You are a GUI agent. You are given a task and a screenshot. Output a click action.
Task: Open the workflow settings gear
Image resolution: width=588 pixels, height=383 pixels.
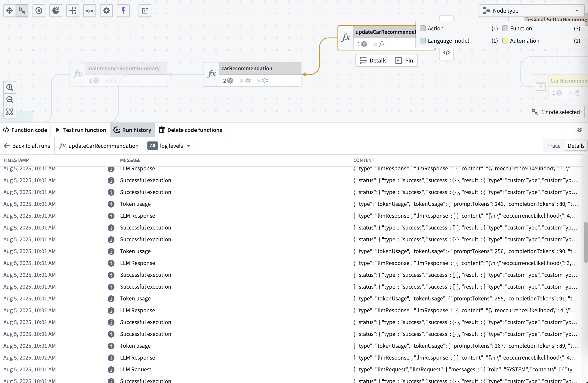[x=106, y=11]
